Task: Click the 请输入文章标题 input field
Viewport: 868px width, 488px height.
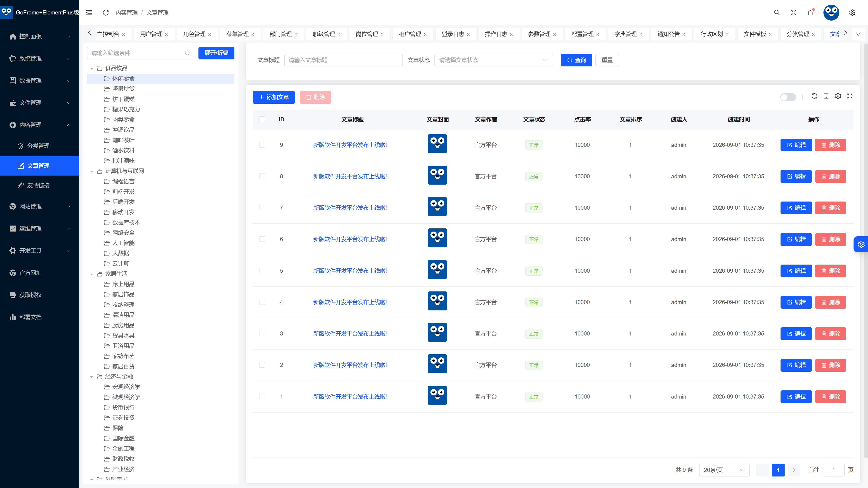Action: pos(343,60)
